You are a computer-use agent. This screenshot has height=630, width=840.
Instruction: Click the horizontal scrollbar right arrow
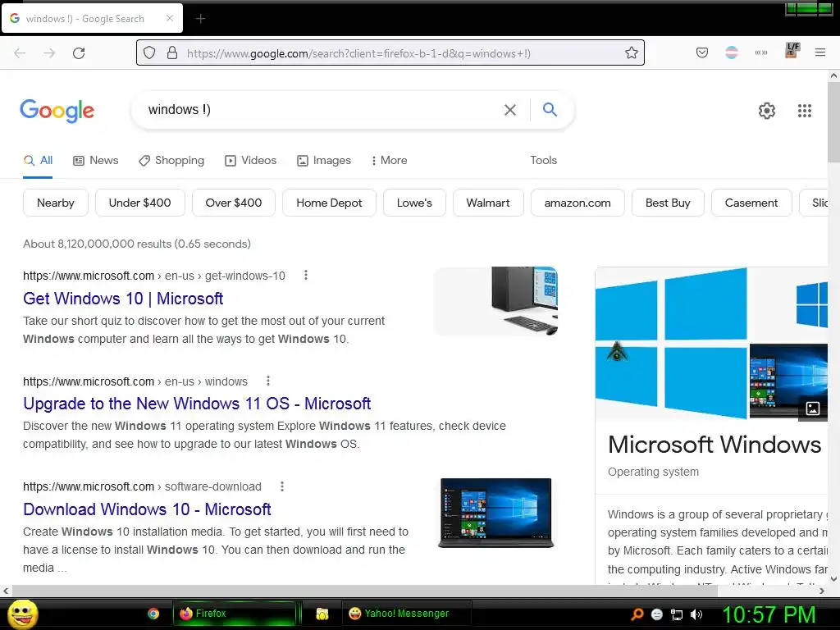(822, 591)
